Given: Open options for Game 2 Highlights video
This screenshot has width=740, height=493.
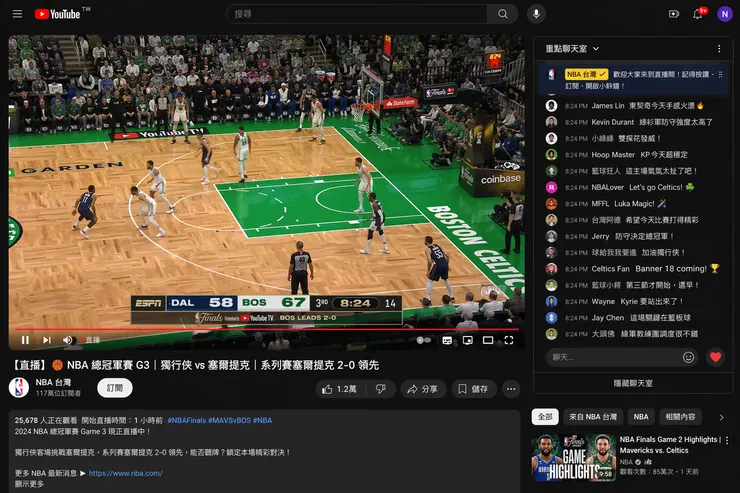Looking at the screenshot, I should pyautogui.click(x=727, y=440).
